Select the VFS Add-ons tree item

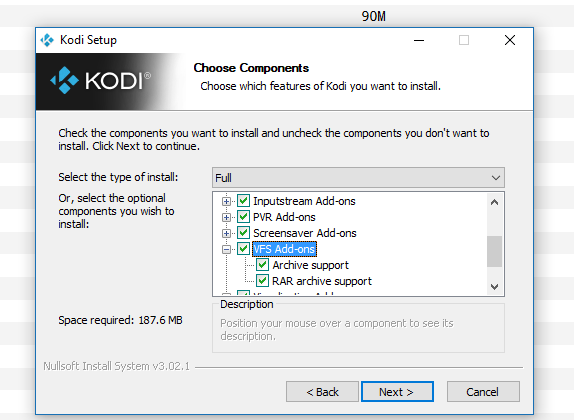(284, 249)
